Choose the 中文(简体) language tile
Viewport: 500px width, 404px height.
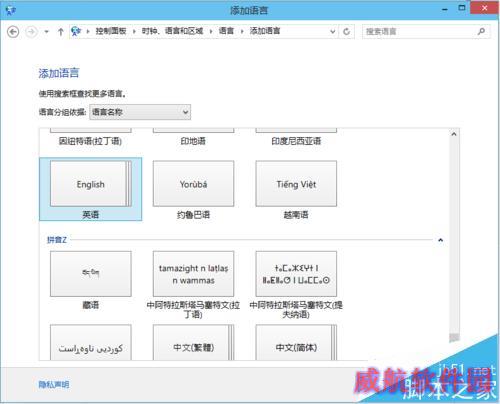coord(296,343)
